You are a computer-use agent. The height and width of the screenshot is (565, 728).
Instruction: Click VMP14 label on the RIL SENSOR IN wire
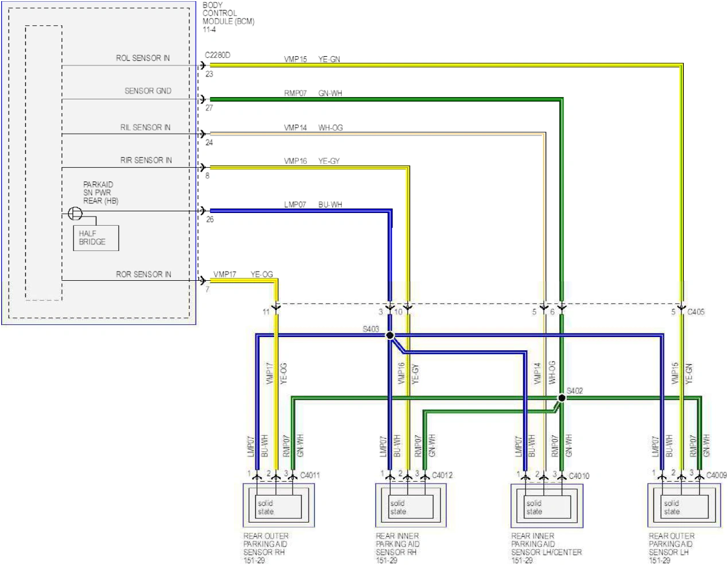coord(295,127)
